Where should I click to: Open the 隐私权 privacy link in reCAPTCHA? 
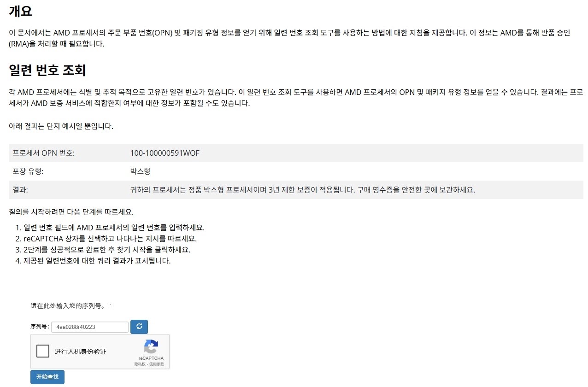(139, 364)
